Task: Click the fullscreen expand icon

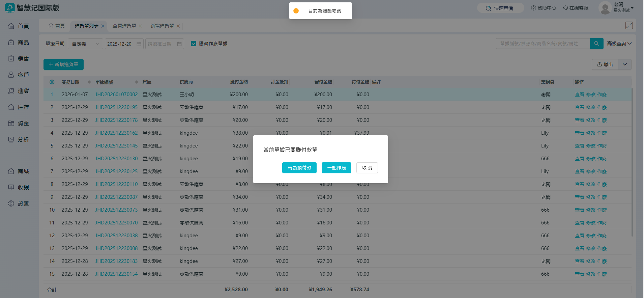Action: 629,26
